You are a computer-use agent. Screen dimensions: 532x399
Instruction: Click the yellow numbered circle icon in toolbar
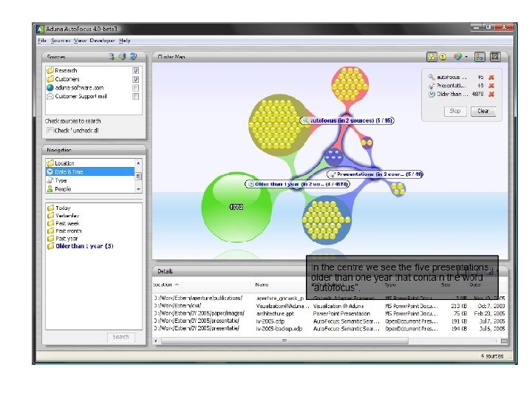pos(443,57)
